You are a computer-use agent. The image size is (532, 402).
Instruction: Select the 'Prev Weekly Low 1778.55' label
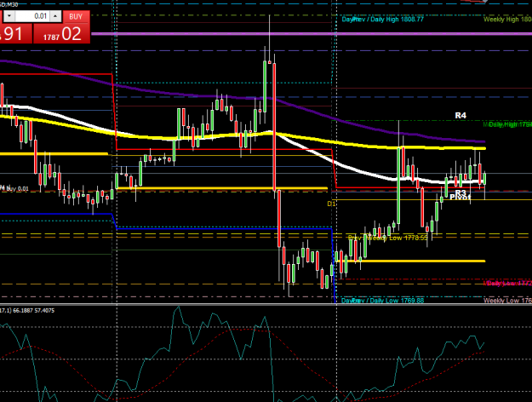tap(388, 238)
